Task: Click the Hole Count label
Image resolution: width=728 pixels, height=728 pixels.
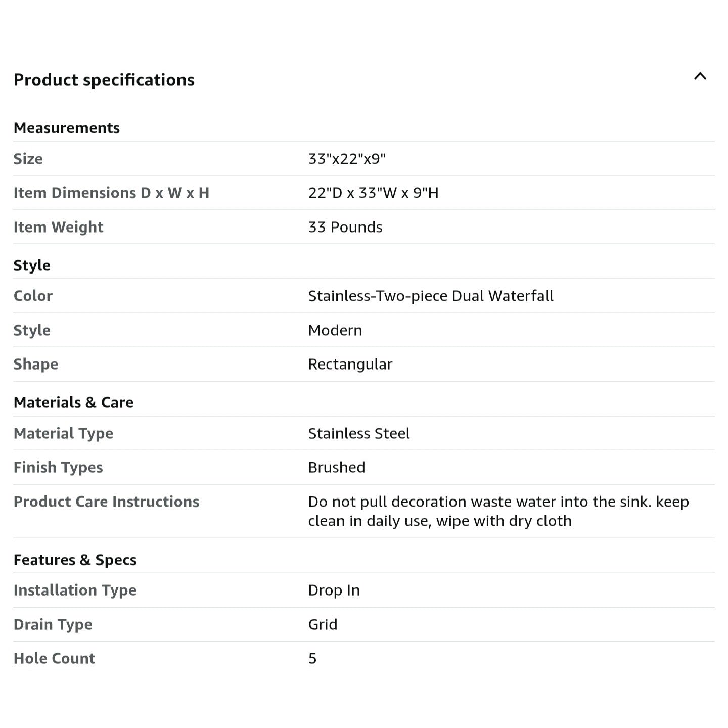Action: [x=54, y=658]
